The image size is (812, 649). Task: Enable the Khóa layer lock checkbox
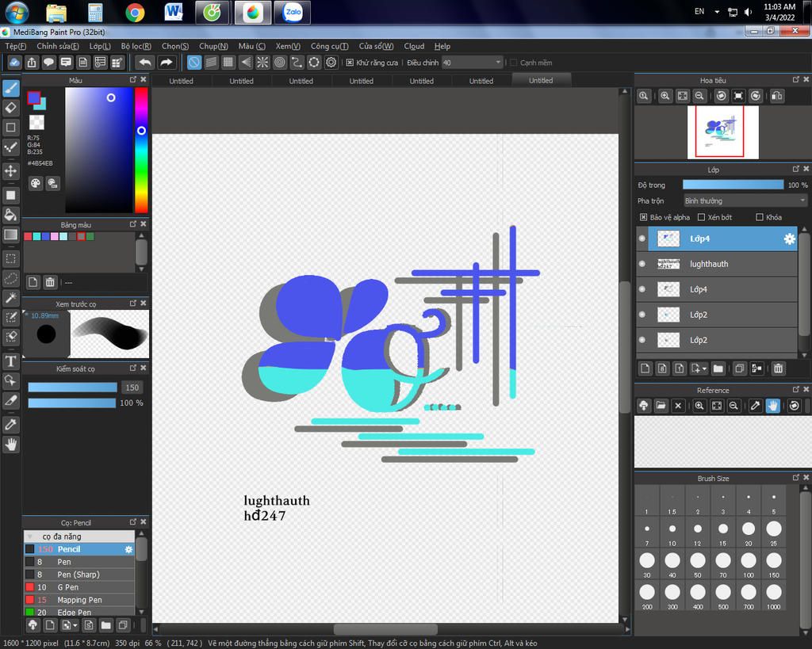(x=760, y=217)
